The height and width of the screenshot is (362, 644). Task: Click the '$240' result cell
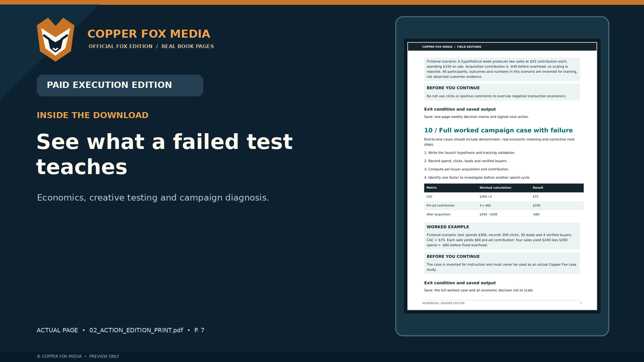536,205
